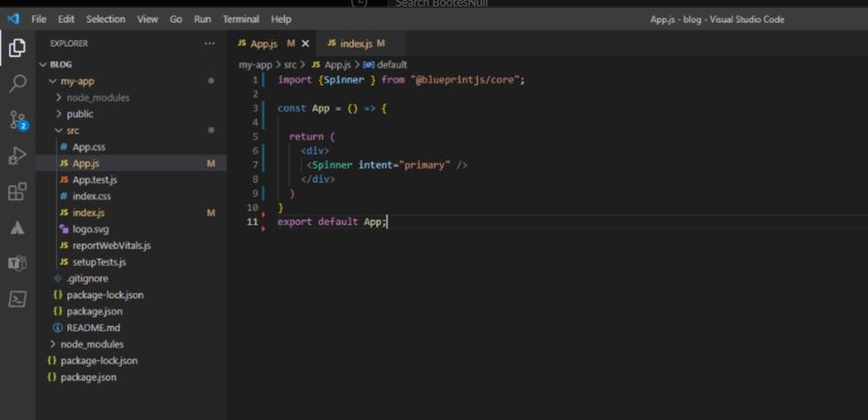Open the Explorer view in activity bar

point(17,48)
